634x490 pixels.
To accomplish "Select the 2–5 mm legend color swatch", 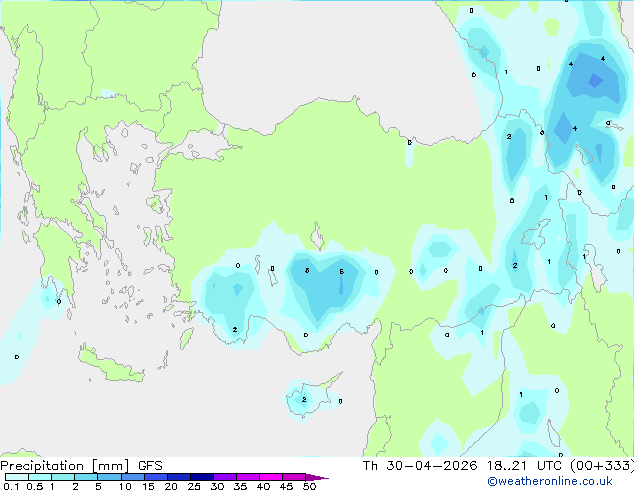I will coord(86,477).
